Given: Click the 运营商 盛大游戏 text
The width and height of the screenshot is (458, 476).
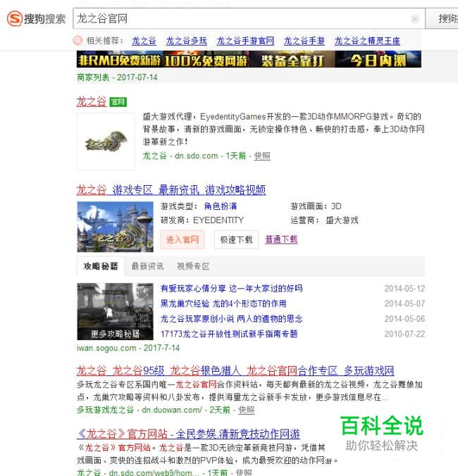Looking at the screenshot, I should (324, 220).
